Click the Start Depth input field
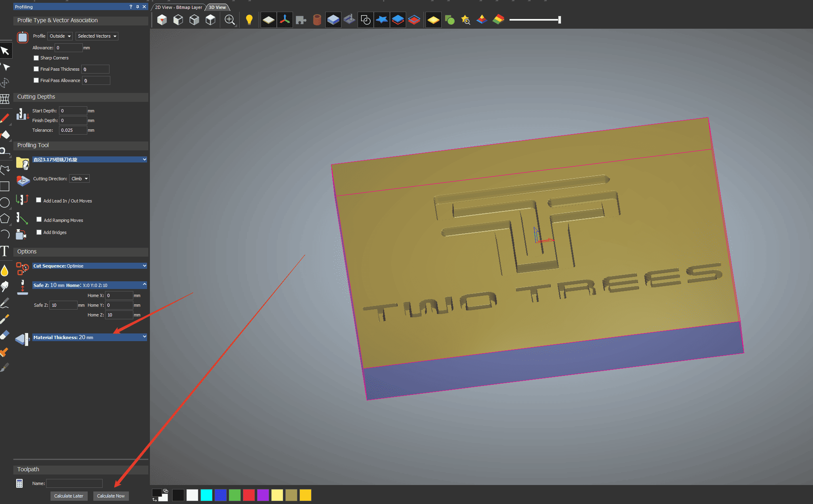This screenshot has width=813, height=504. tap(73, 111)
